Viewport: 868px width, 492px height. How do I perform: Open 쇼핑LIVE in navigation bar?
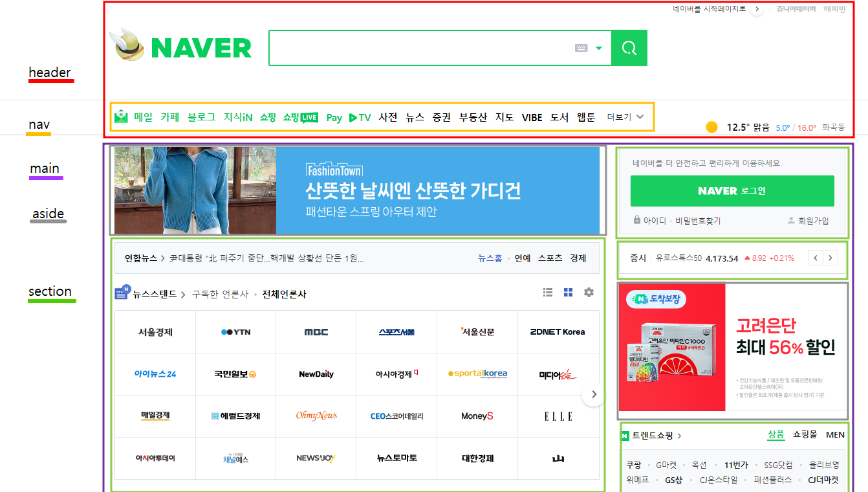[x=301, y=117]
